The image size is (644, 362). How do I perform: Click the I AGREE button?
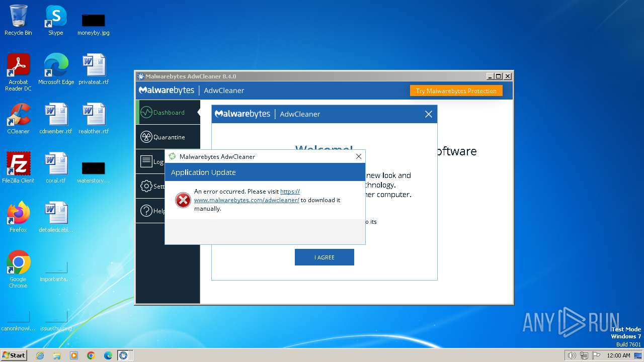325,257
